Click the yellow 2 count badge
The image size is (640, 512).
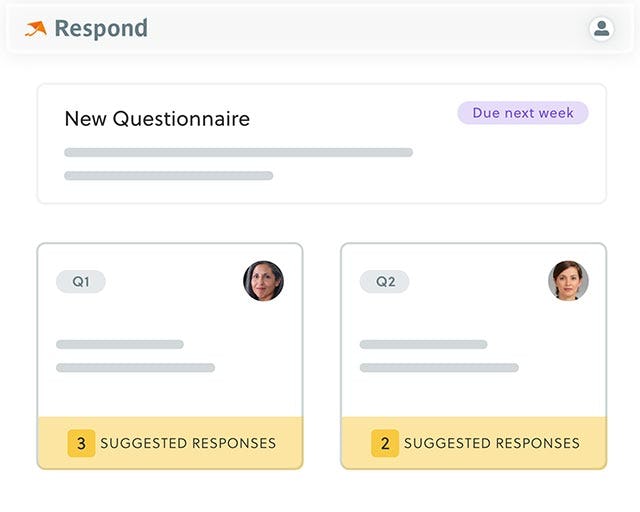point(385,443)
